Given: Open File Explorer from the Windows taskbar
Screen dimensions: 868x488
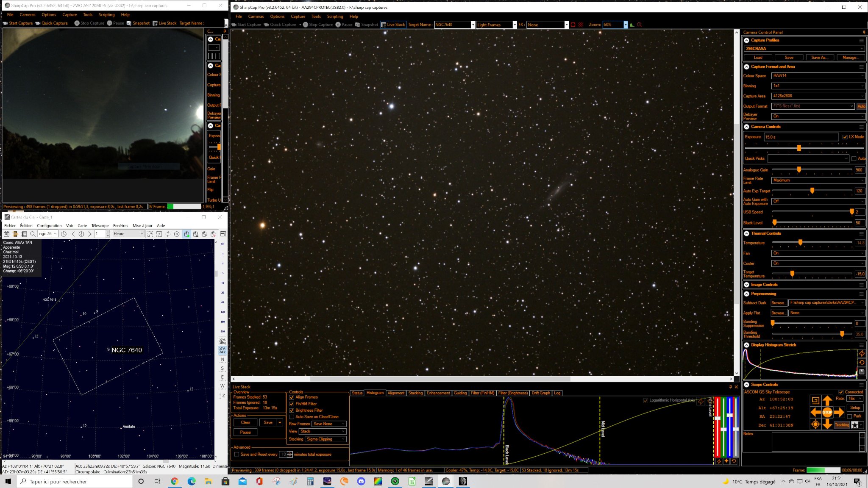Looking at the screenshot, I should point(209,481).
